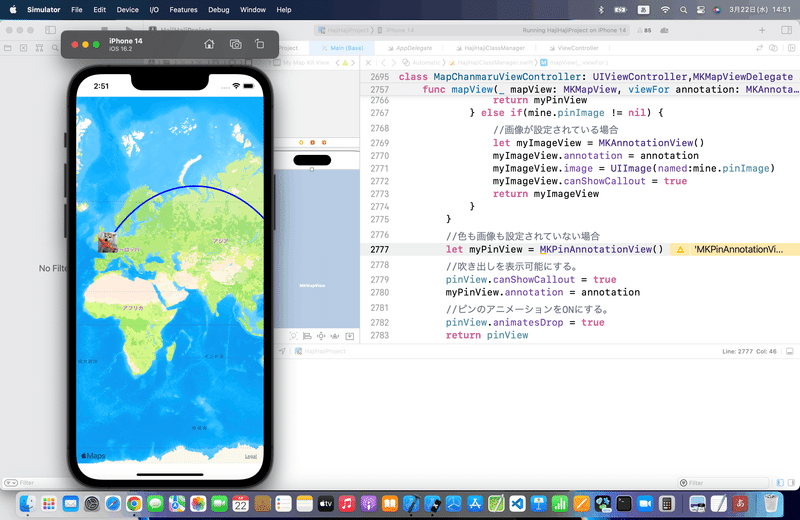Switch to the Main (Base) tab
This screenshot has width=800, height=520.
point(342,48)
